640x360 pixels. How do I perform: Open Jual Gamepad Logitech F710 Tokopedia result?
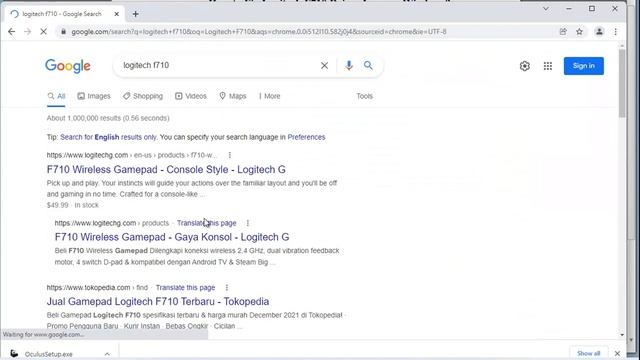click(x=158, y=302)
